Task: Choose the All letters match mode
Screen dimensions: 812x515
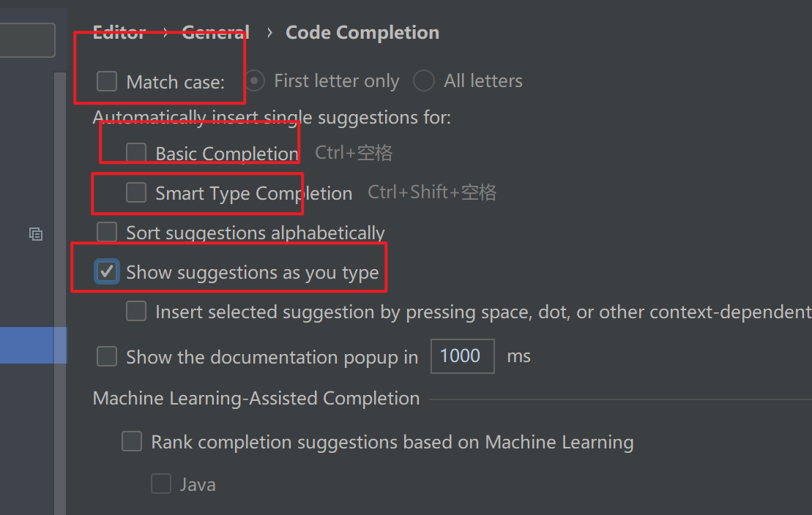Action: (x=424, y=80)
